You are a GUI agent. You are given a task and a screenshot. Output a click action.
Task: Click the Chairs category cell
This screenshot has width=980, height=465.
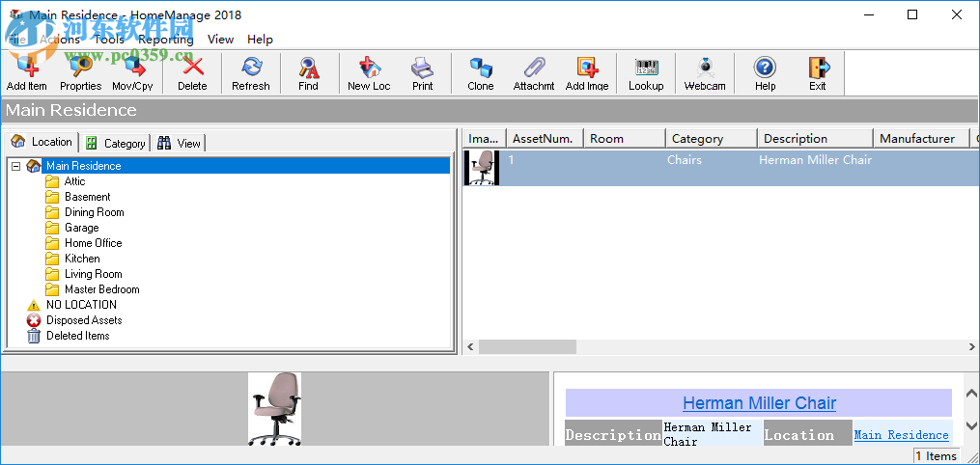685,160
